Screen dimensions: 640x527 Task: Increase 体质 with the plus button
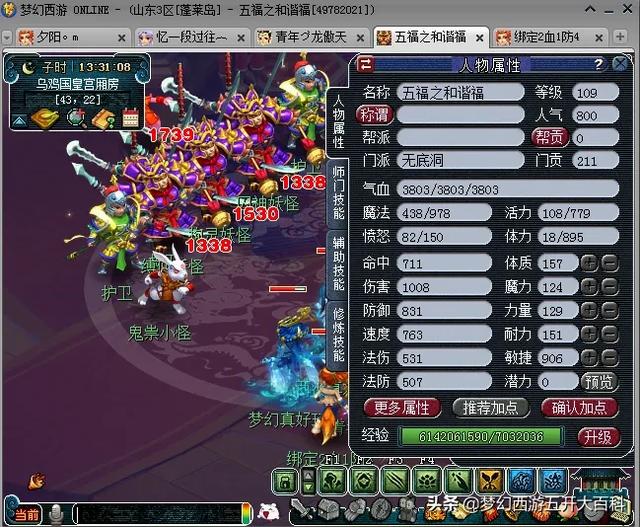[590, 263]
